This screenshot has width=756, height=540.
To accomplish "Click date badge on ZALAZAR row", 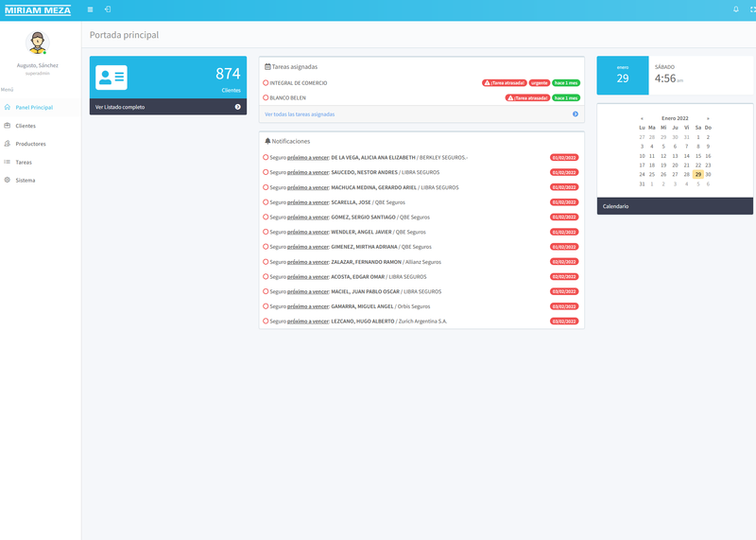I will pos(564,262).
